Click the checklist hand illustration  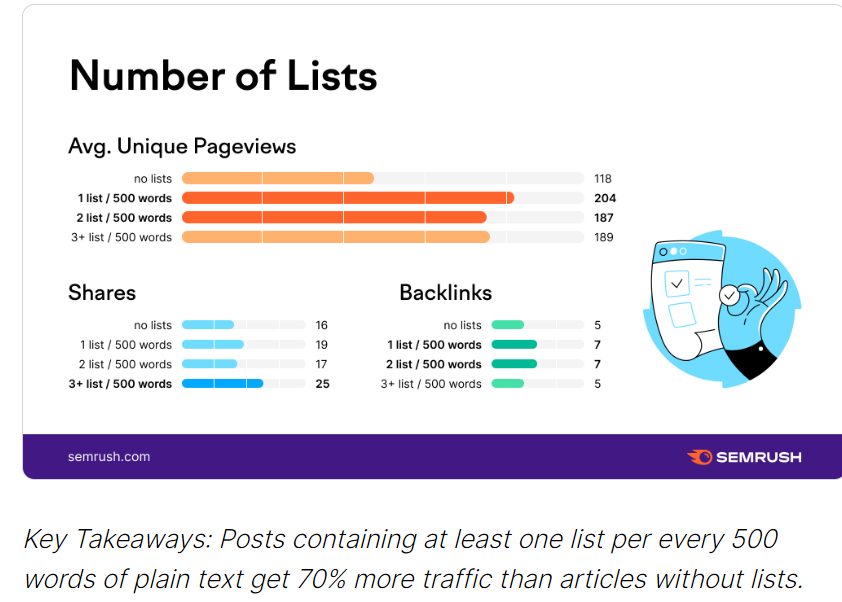[722, 309]
